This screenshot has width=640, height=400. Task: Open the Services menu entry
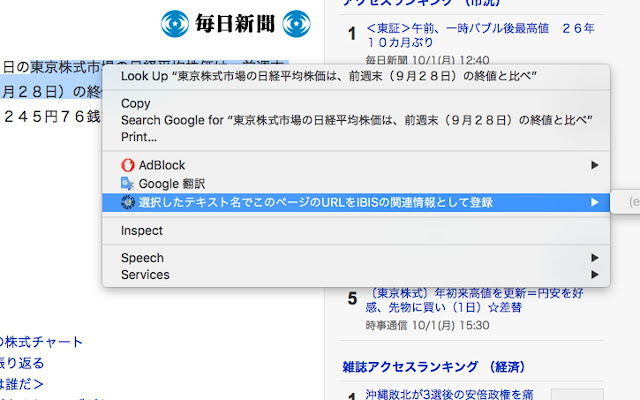(x=356, y=275)
